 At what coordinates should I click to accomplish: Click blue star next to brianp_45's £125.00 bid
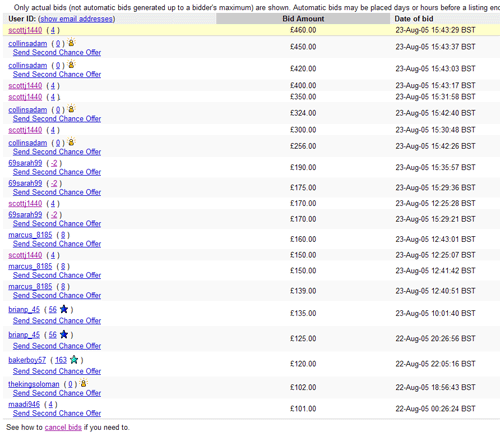(64, 335)
